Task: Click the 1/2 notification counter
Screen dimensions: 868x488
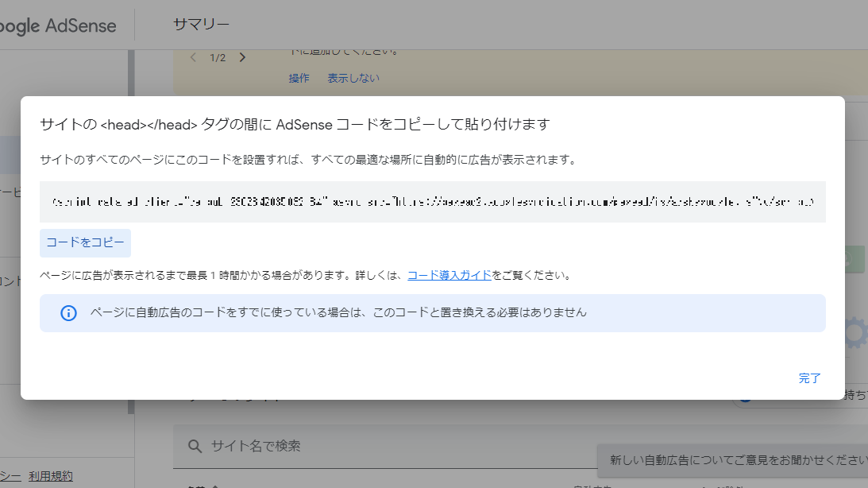Action: (218, 57)
